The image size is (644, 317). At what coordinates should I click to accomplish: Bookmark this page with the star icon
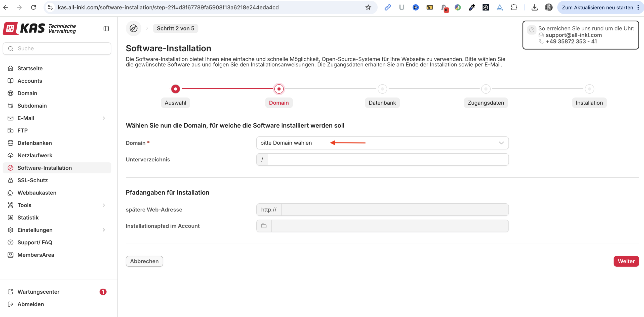pos(368,7)
